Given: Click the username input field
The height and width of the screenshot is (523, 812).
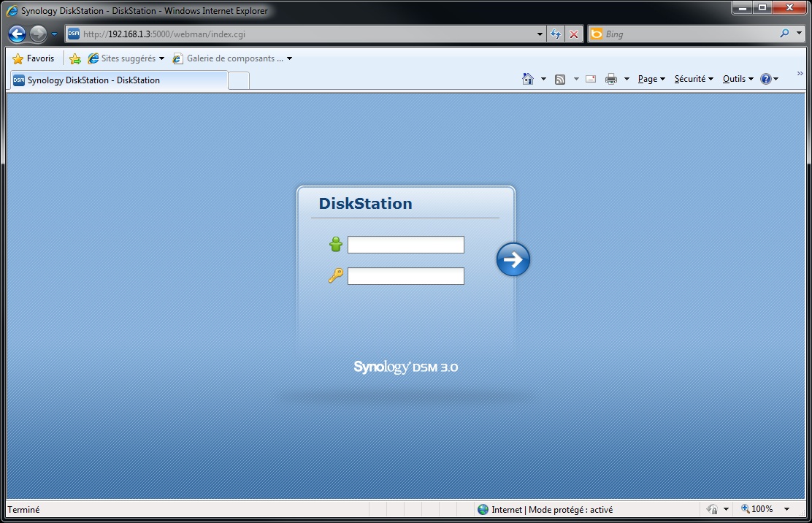Looking at the screenshot, I should [x=405, y=245].
